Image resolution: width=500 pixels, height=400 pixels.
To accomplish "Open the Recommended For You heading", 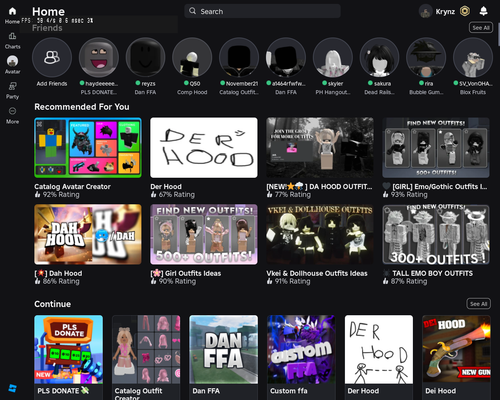I will [82, 107].
